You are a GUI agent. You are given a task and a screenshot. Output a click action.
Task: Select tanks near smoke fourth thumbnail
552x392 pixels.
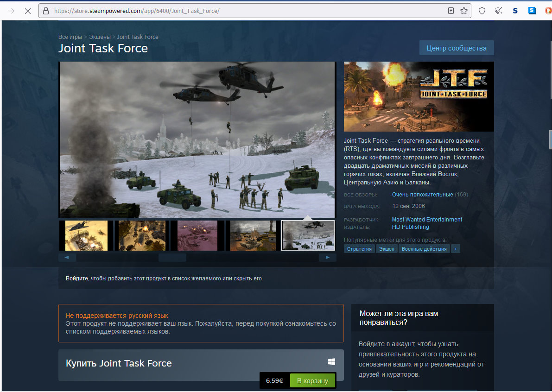coord(253,235)
